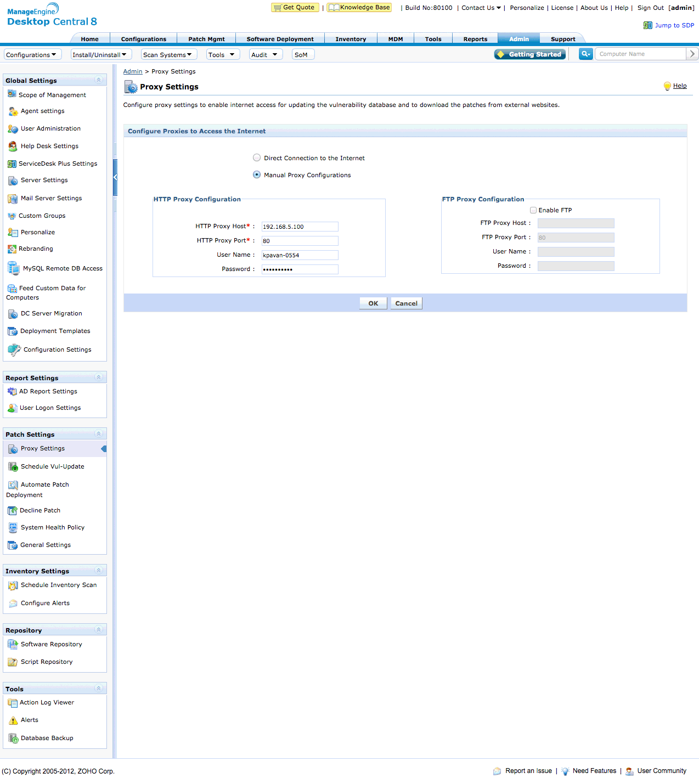Click the Database Backup icon
Image resolution: width=699 pixels, height=784 pixels.
(13, 738)
